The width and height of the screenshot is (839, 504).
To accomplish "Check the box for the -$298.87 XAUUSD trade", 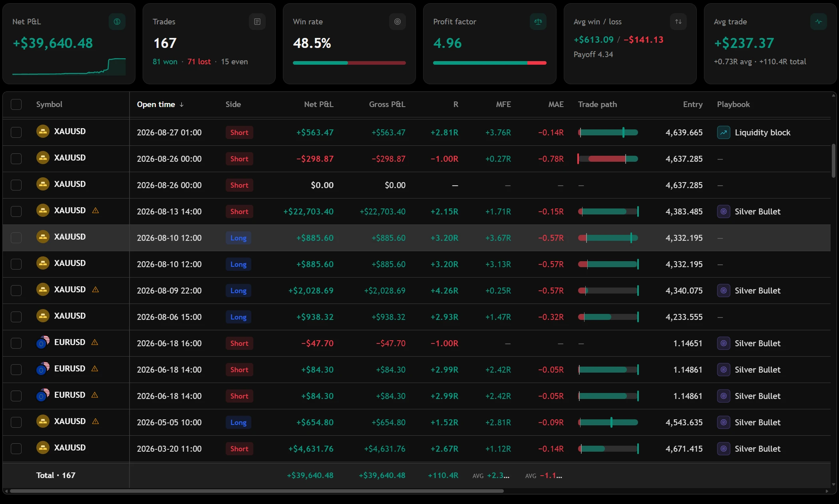I will click(x=16, y=159).
